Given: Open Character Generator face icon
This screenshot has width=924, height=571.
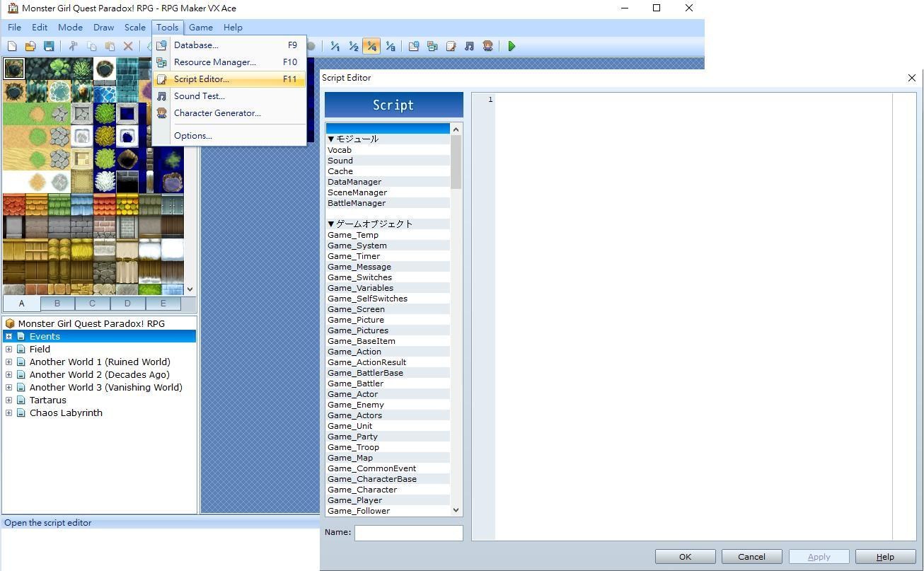Looking at the screenshot, I should tap(487, 46).
